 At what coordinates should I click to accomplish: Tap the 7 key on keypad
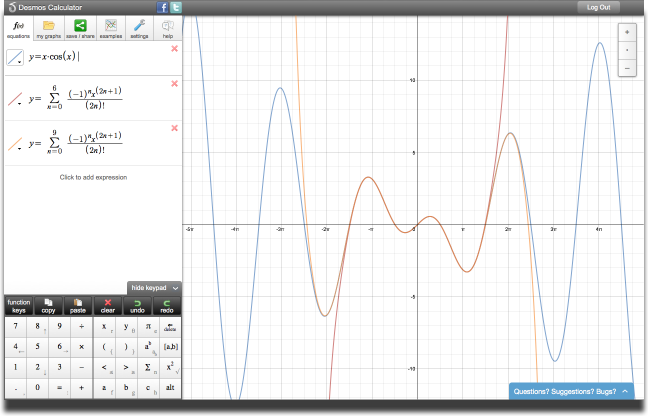click(16, 327)
